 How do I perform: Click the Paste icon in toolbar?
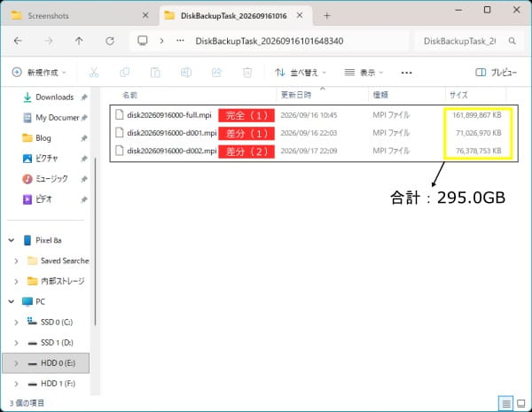pos(155,73)
